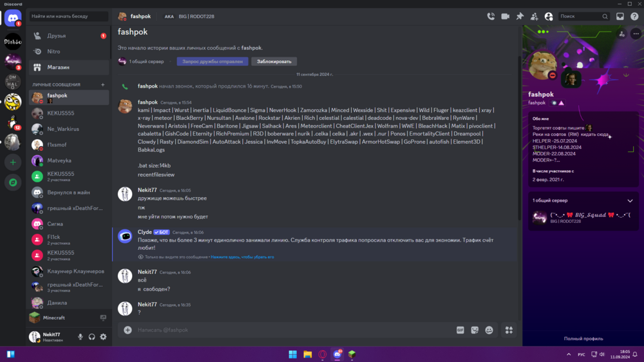644x362 pixels.
Task: Open the apps launcher icon
Action: (x=509, y=330)
